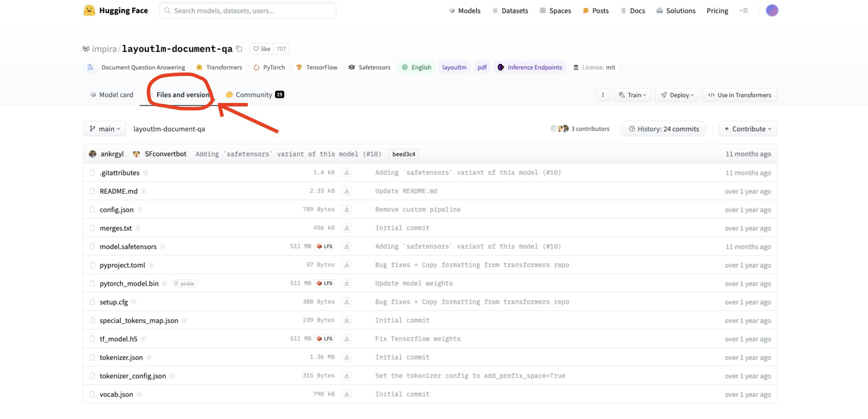Click download icon for model.safetensors
868x419 pixels.
[x=346, y=246]
